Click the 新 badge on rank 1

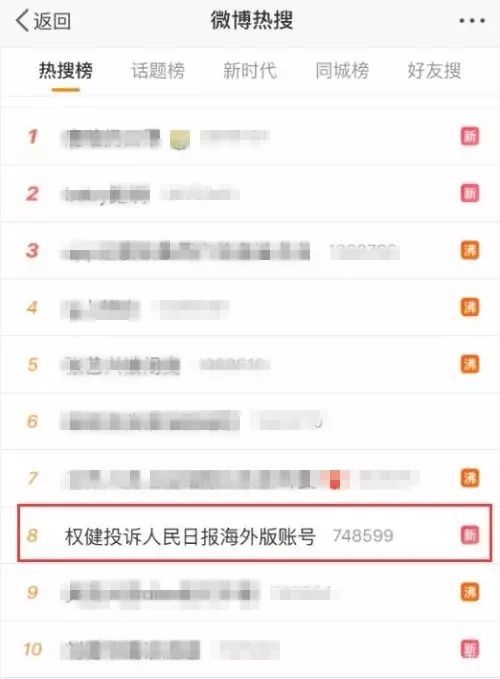(470, 136)
